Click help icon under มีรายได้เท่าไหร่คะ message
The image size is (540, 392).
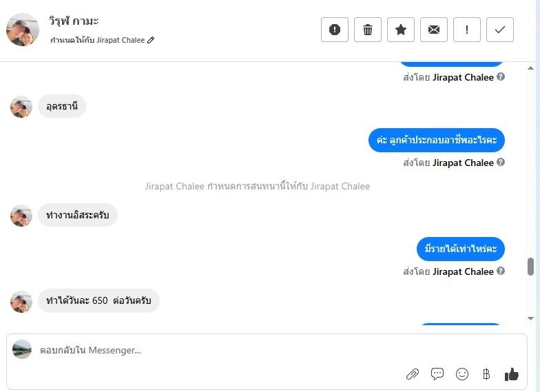coord(501,271)
